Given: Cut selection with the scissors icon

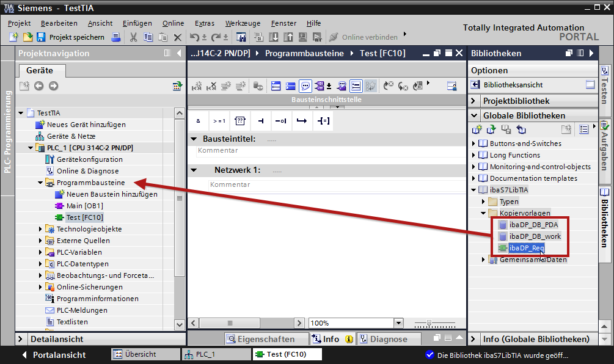Looking at the screenshot, I should pos(133,37).
